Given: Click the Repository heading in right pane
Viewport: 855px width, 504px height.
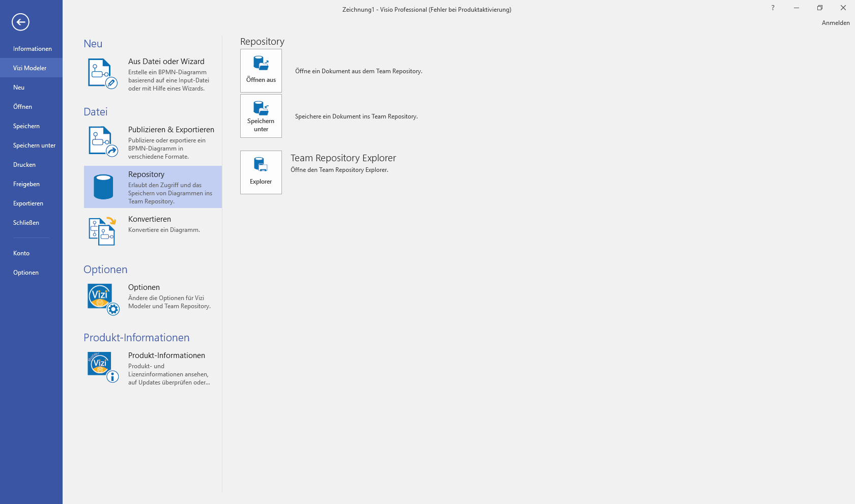Looking at the screenshot, I should (x=262, y=42).
